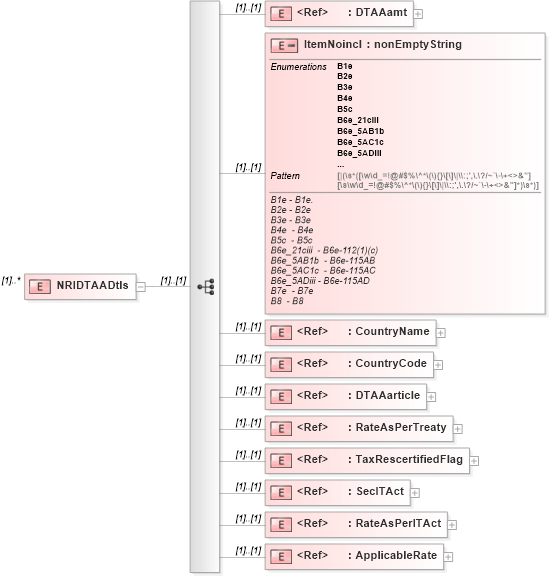
Task: Click the E icon beside CountryName
Action: (281, 333)
